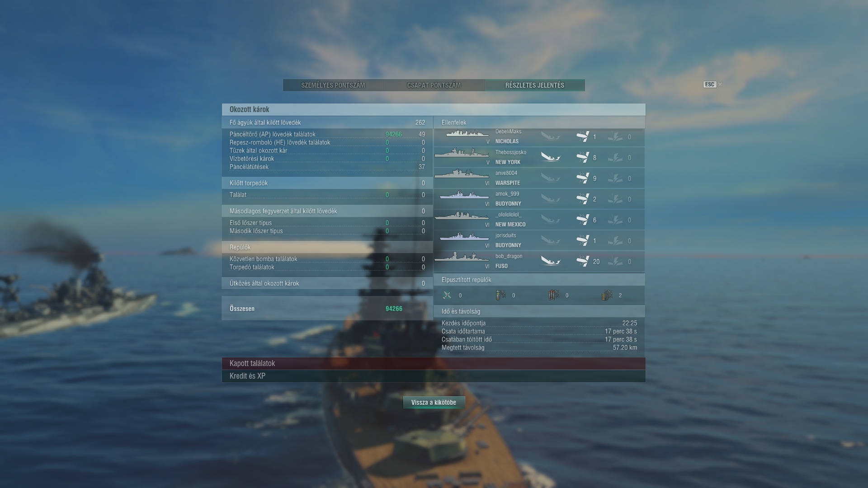Screen dimensions: 868x488
Task: Click the spotter plane icon showing 2
Action: [607, 295]
